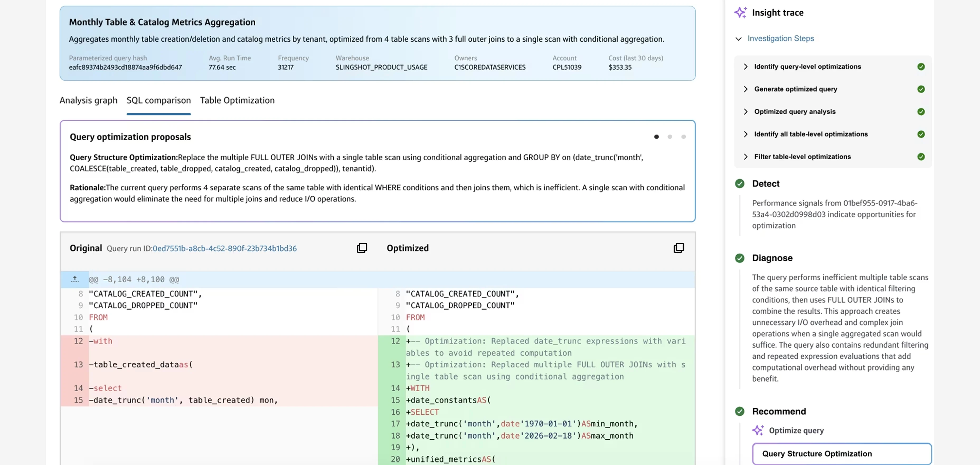
Task: Click the Detect step green checkmark
Action: (739, 184)
